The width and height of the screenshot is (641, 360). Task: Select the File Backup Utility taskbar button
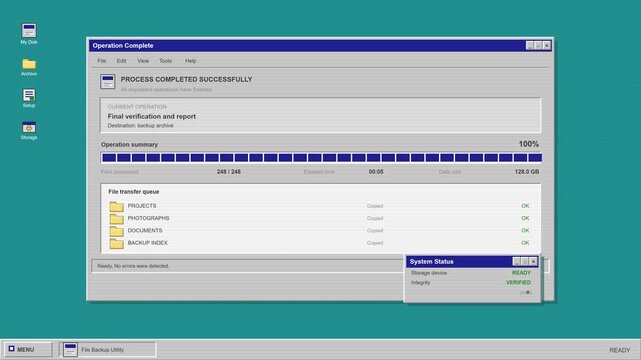pyautogui.click(x=108, y=349)
